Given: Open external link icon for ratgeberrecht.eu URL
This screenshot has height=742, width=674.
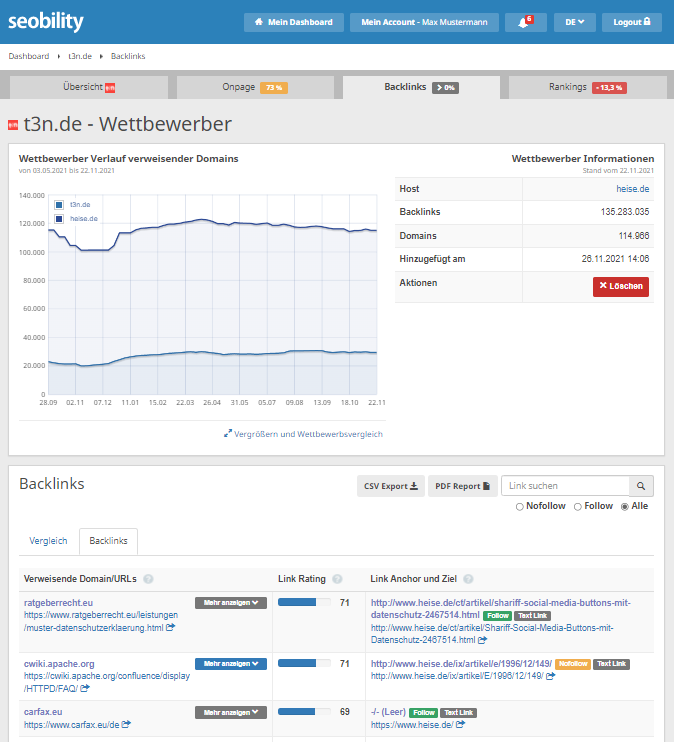Looking at the screenshot, I should [x=170, y=627].
